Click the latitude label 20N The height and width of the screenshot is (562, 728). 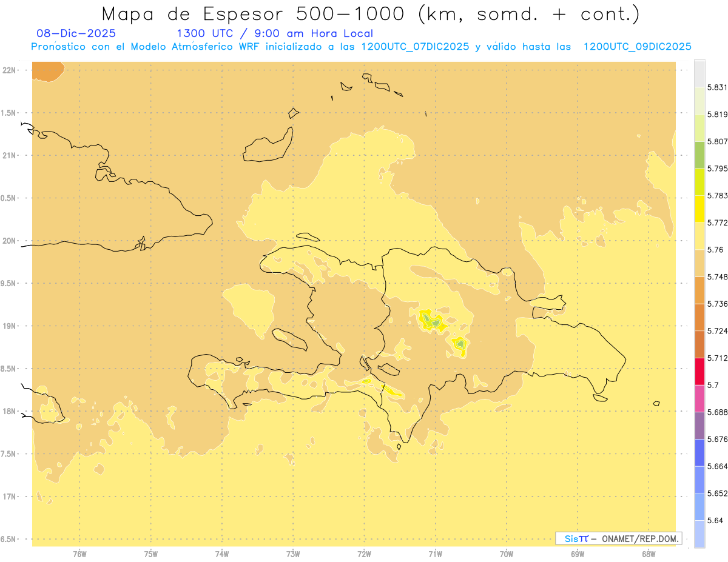(x=10, y=241)
